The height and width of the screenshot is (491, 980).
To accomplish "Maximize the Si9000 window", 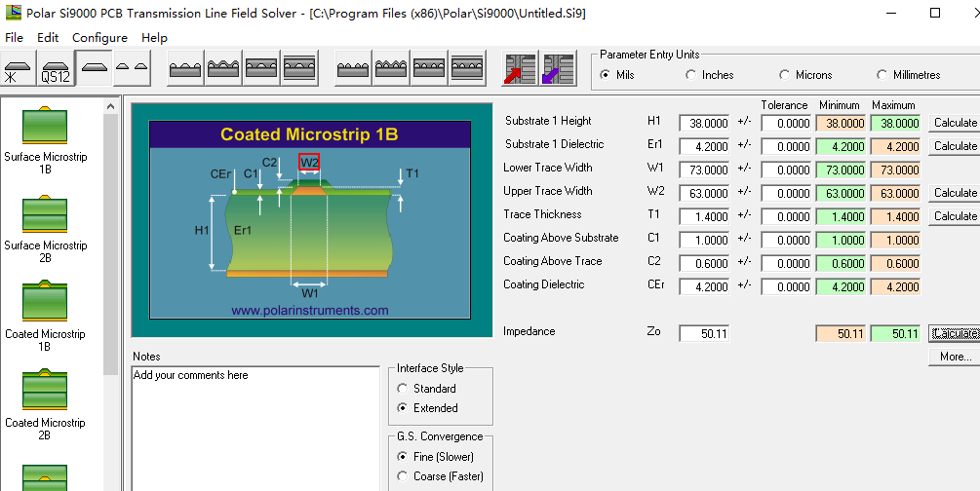I will 935,13.
